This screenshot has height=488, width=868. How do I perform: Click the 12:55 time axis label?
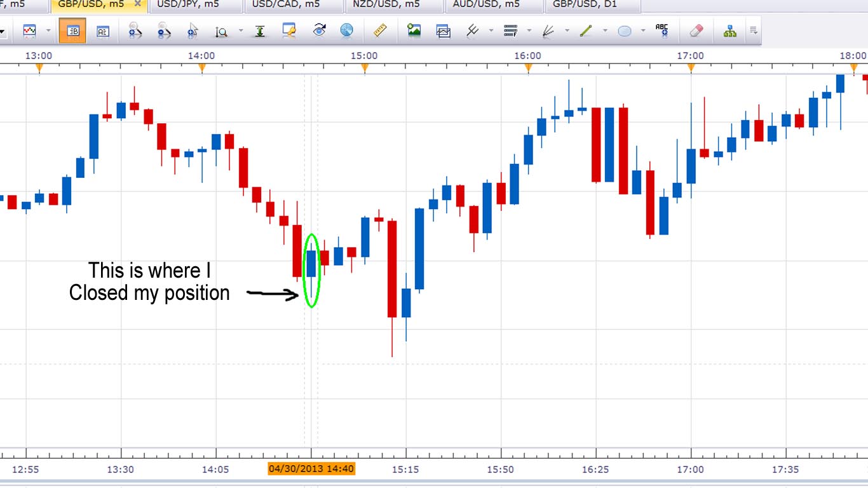[25, 470]
